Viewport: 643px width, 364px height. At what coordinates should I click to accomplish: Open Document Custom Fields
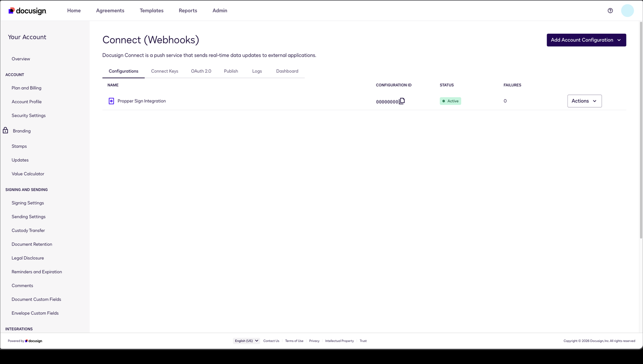36,299
